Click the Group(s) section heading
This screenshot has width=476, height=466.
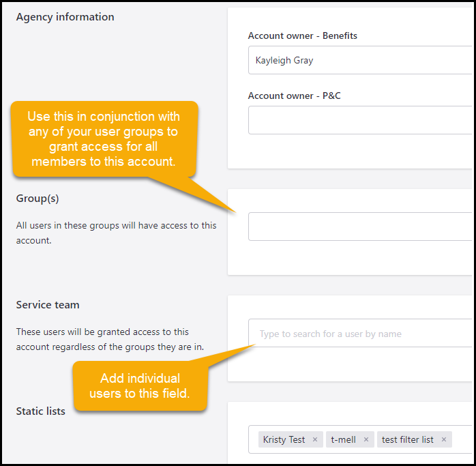tap(38, 199)
